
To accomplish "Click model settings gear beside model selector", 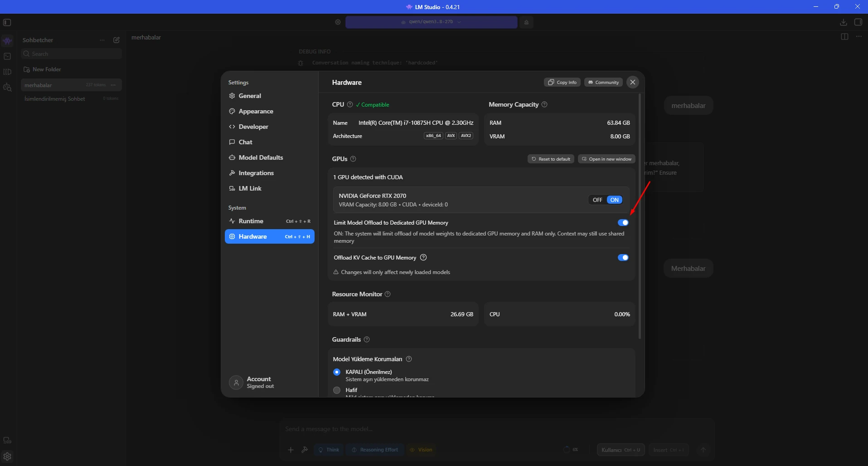I will [338, 22].
